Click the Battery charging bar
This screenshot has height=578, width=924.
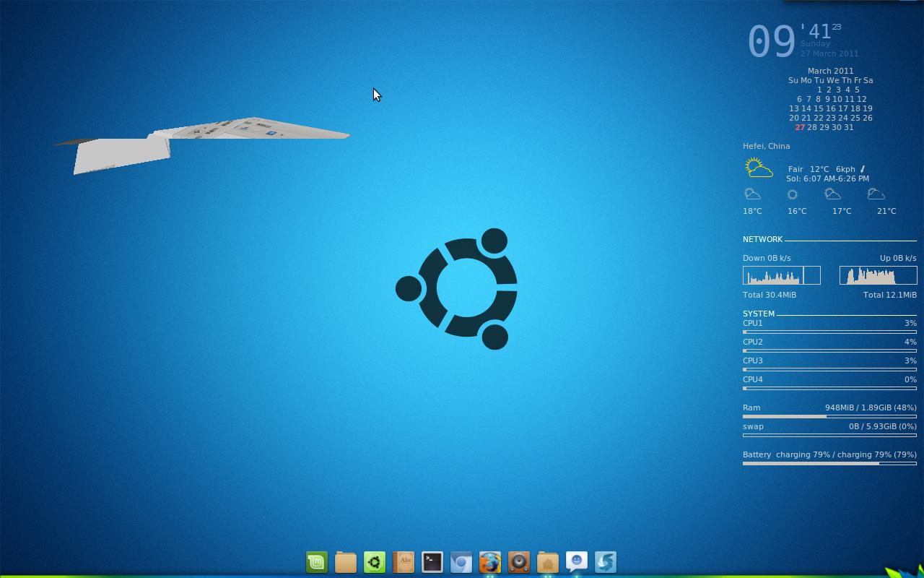coord(829,463)
